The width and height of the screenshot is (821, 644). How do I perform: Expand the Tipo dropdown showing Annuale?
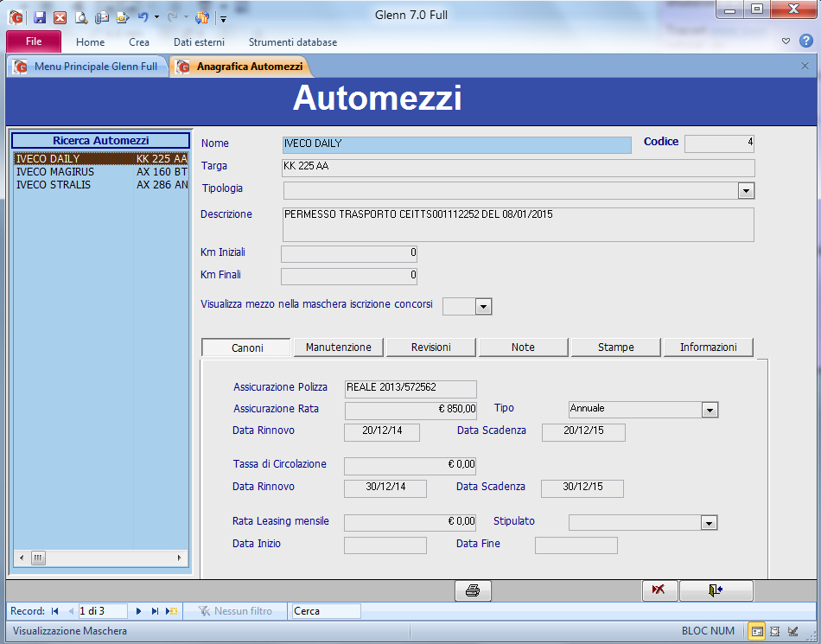point(710,411)
